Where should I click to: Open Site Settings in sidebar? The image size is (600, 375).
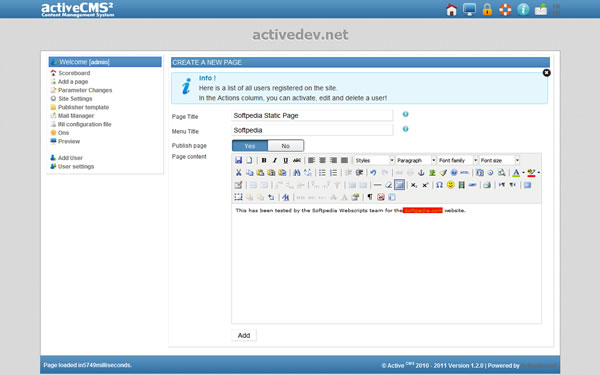click(x=75, y=98)
